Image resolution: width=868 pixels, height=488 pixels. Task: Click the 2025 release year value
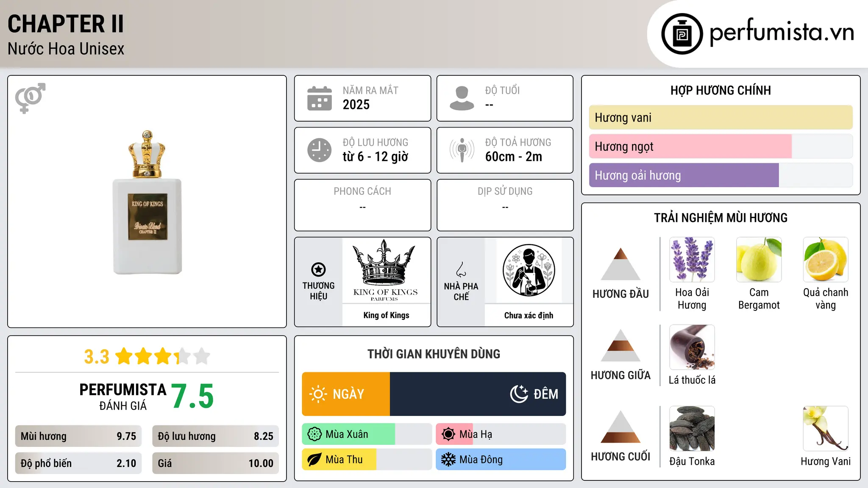356,105
